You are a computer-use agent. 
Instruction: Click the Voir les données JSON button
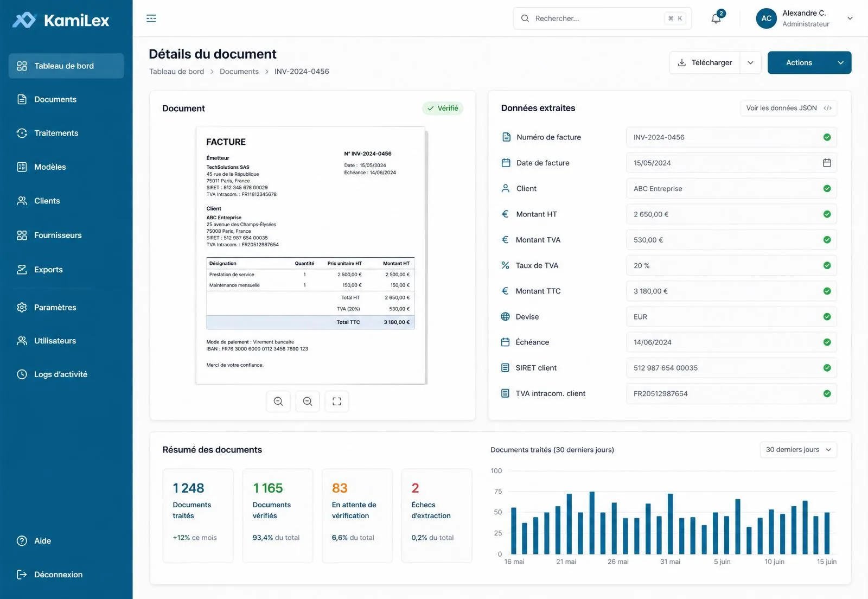coord(789,108)
